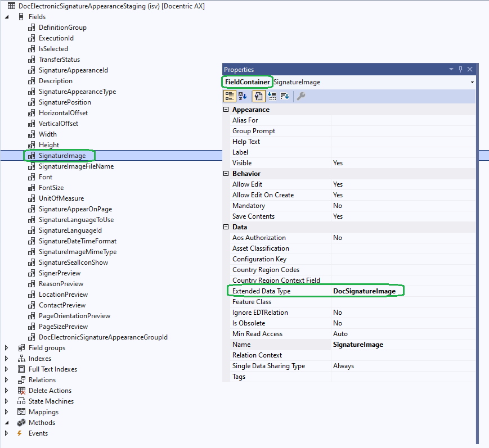Open the FieldContainer object selector dropdown

pos(472,82)
